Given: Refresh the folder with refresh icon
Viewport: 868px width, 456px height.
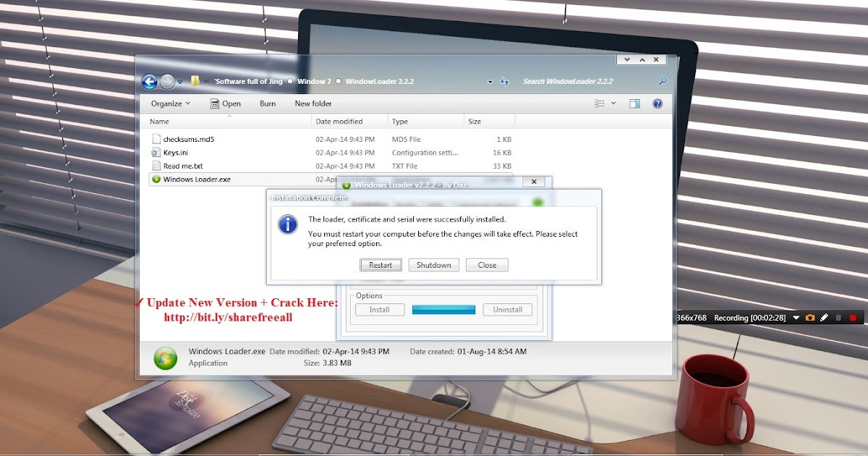Looking at the screenshot, I should (x=505, y=82).
